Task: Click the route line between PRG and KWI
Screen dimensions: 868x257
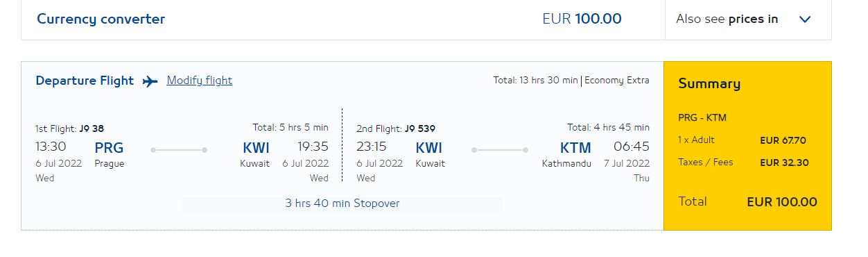Action: [179, 150]
